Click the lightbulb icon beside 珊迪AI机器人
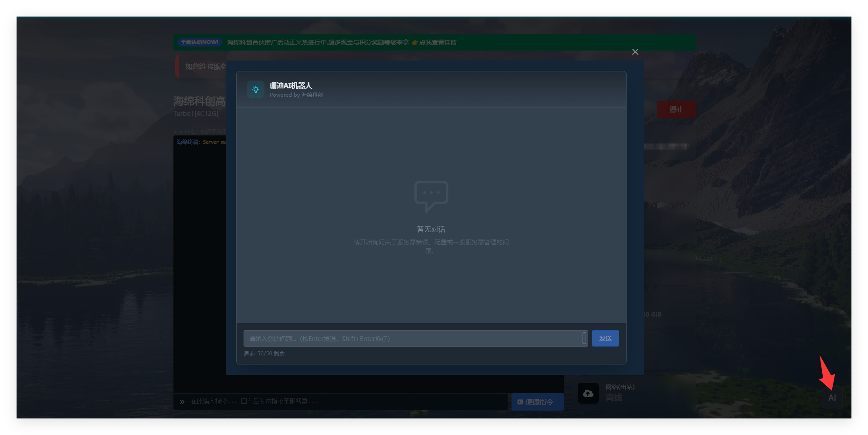Viewport: 868px width, 435px height. click(256, 89)
